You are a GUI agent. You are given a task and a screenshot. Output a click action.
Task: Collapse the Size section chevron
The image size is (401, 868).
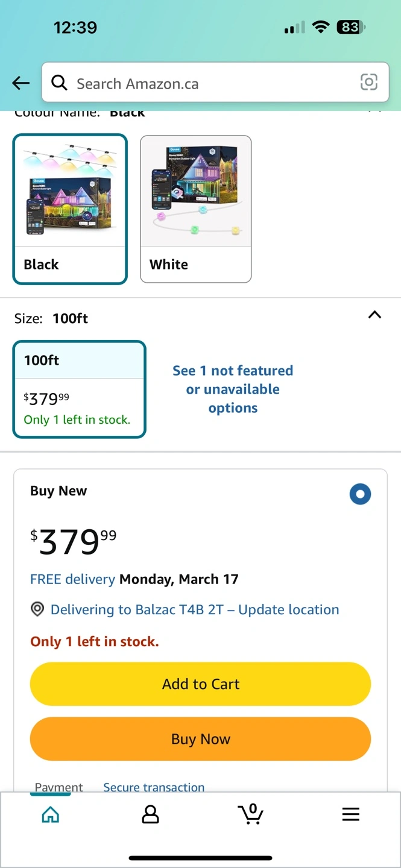click(x=374, y=315)
